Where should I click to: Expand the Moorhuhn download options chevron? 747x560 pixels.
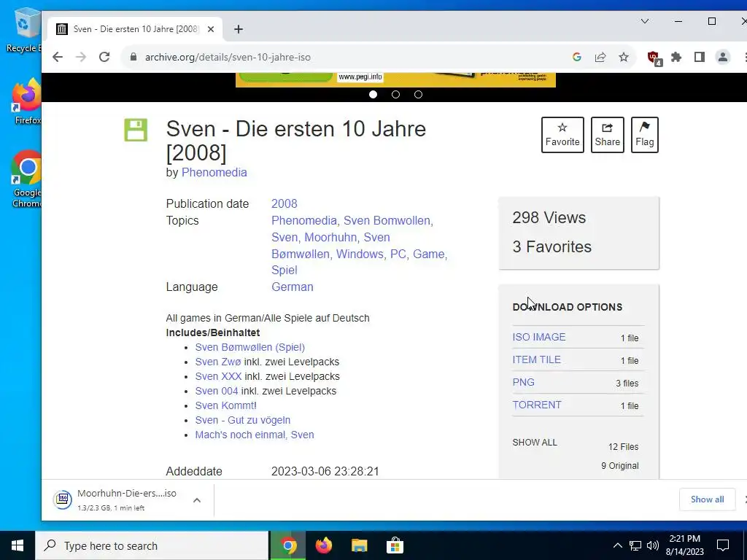[x=197, y=500]
